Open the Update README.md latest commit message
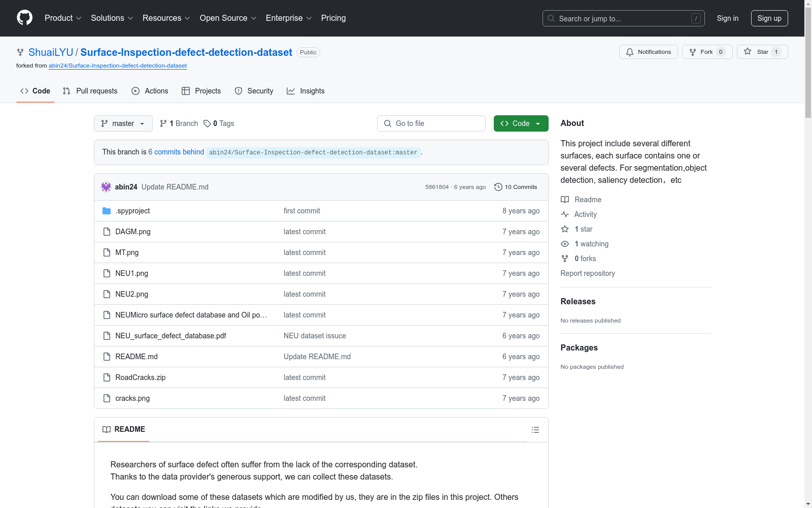Viewport: 812px width, 508px height. click(x=175, y=187)
